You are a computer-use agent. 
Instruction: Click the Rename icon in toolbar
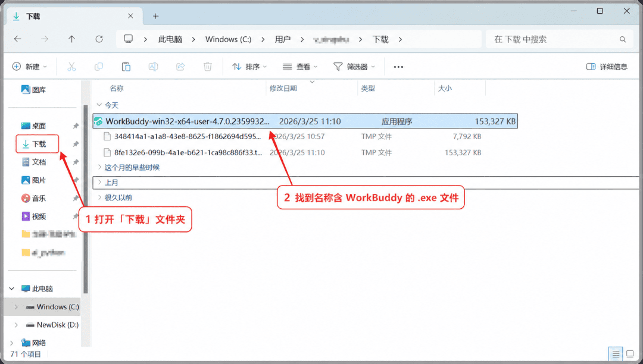pyautogui.click(x=153, y=67)
